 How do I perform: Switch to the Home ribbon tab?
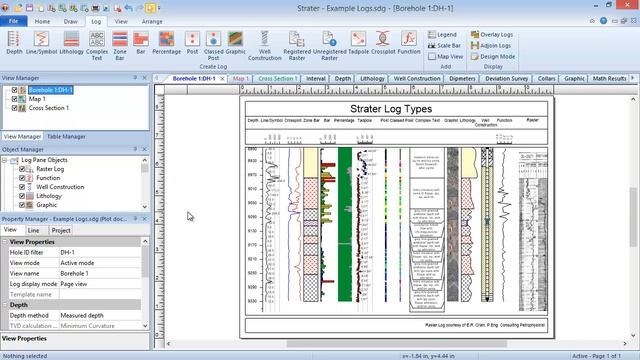coord(42,21)
